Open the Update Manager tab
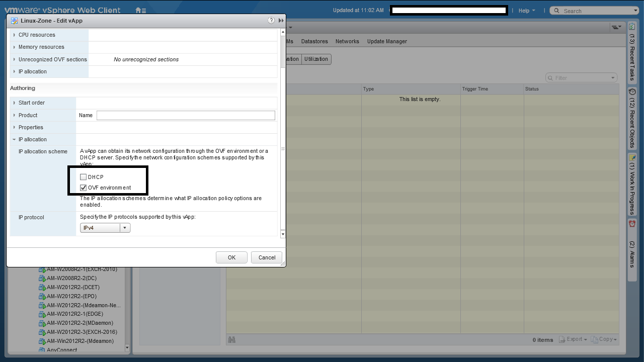The width and height of the screenshot is (644, 362). coord(387,41)
